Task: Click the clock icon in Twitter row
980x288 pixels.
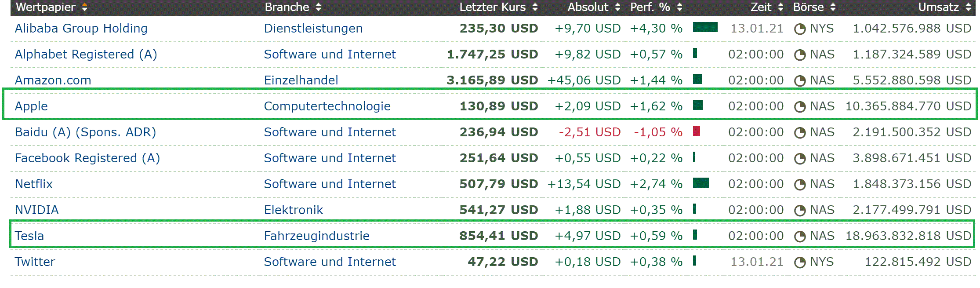Action: coord(800,262)
